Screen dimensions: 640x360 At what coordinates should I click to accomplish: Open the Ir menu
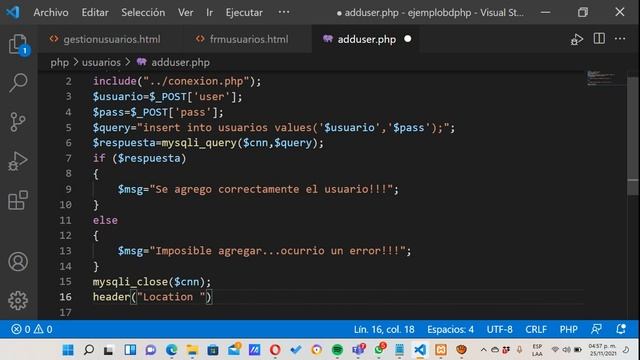tap(209, 13)
